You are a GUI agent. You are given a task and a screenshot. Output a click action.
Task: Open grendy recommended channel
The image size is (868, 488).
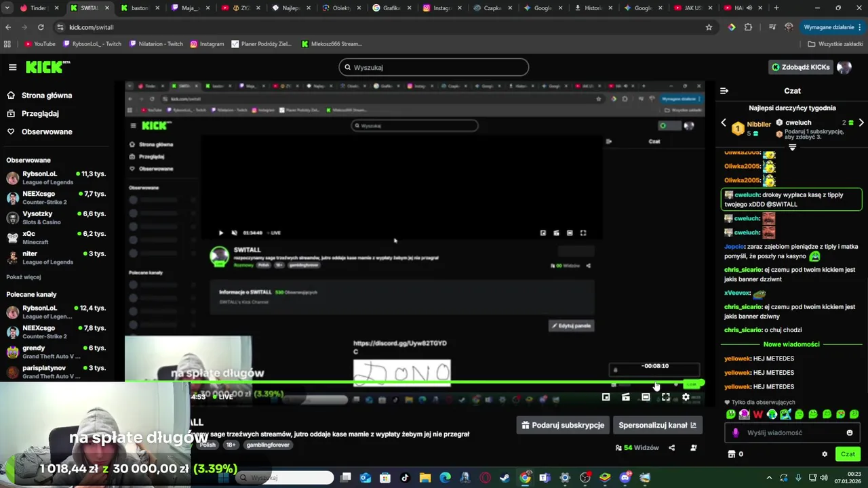[x=57, y=352]
